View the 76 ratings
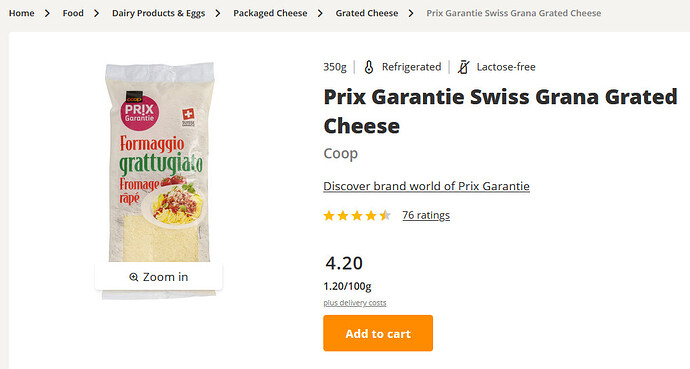 tap(426, 215)
